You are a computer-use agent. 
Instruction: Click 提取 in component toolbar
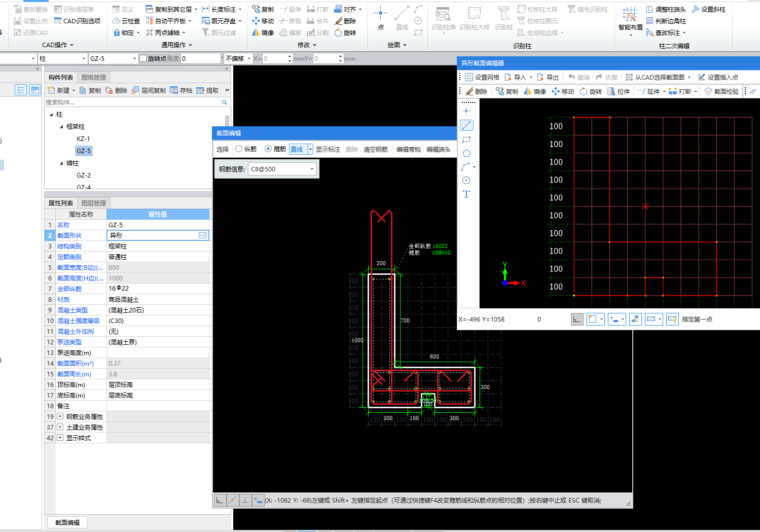pos(207,90)
